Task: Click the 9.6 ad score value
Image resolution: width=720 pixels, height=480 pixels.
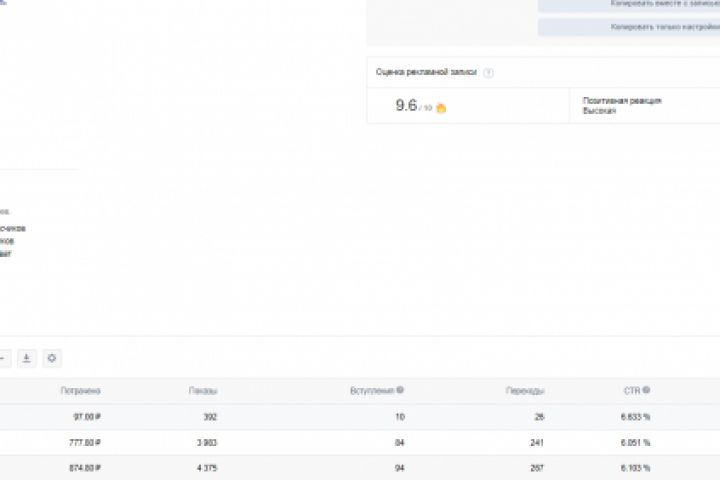Action: click(406, 105)
